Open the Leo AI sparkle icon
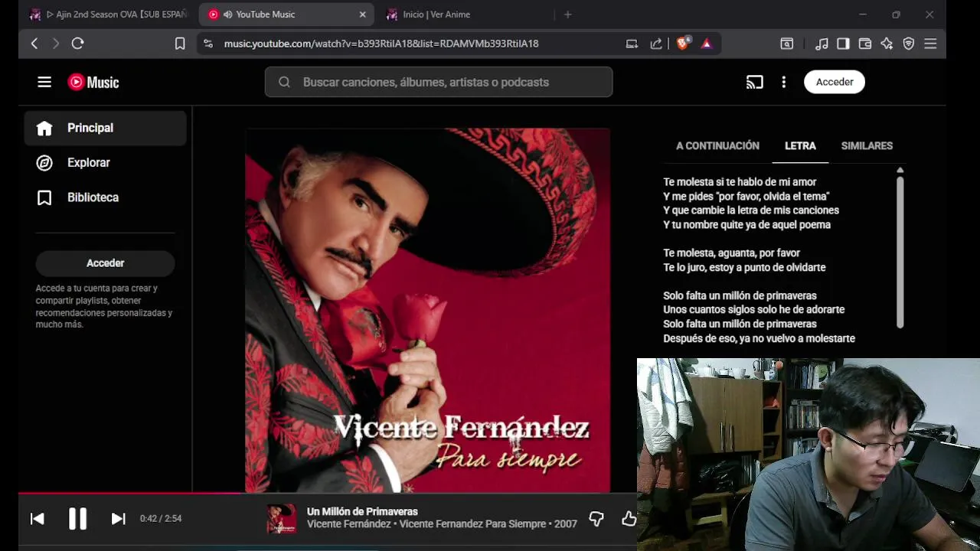This screenshot has height=551, width=980. 887,44
